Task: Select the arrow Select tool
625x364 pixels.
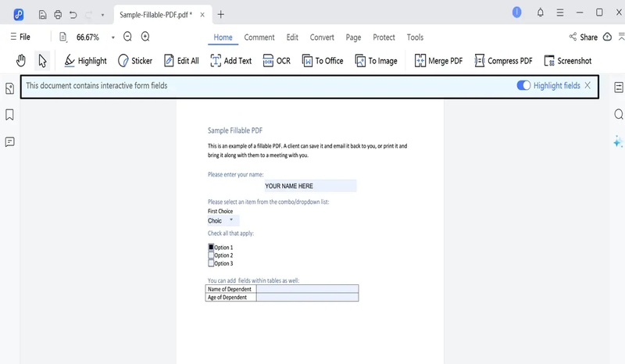Action: tap(42, 61)
